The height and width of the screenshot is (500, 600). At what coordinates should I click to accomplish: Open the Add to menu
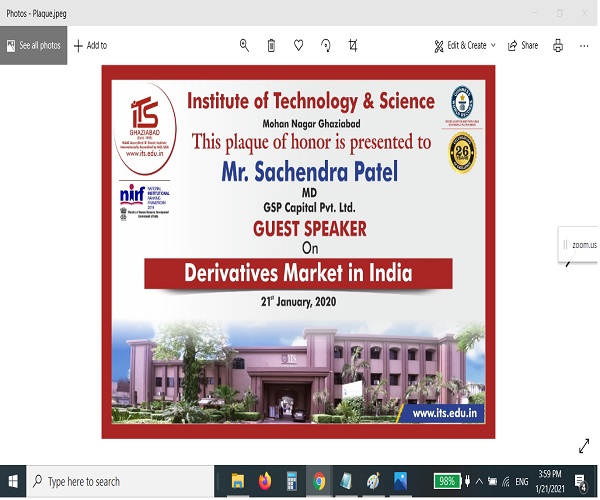click(90, 46)
